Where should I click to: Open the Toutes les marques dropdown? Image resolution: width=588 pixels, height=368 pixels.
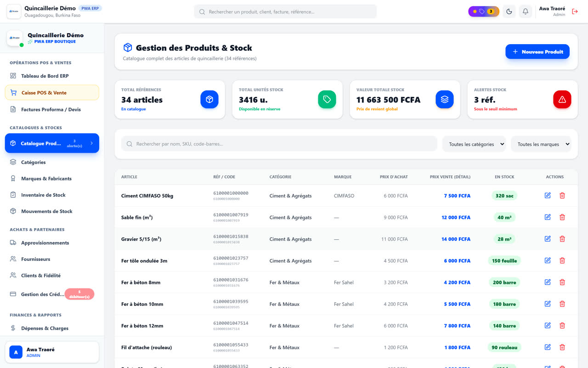click(541, 144)
